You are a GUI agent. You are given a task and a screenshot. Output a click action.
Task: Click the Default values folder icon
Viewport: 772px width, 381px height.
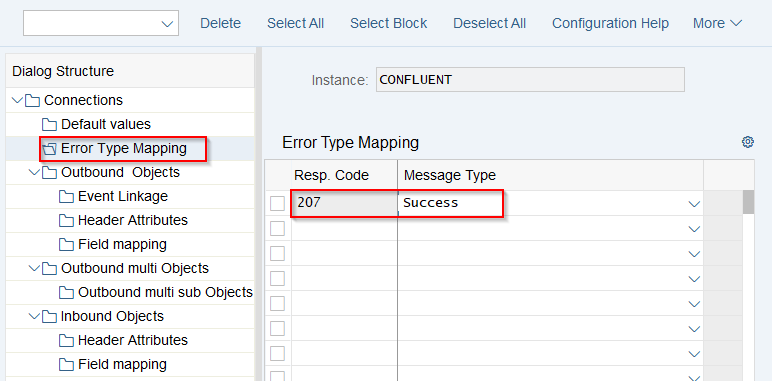[49, 124]
